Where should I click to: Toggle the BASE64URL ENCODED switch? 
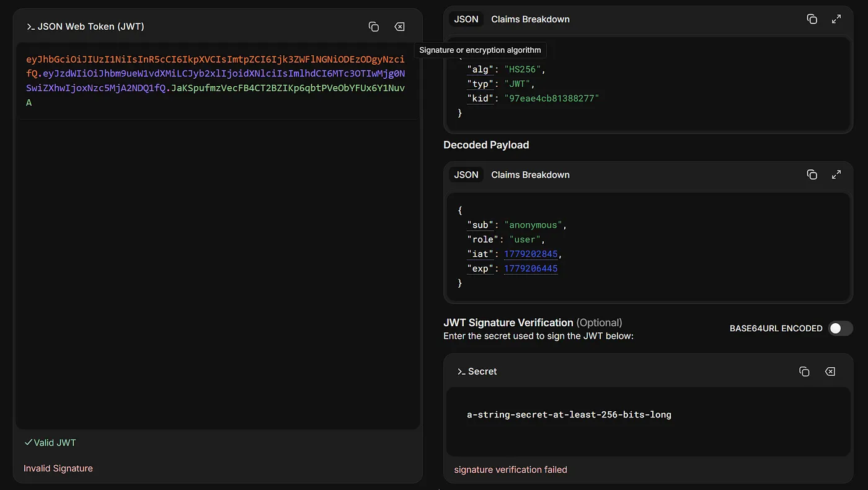point(841,328)
